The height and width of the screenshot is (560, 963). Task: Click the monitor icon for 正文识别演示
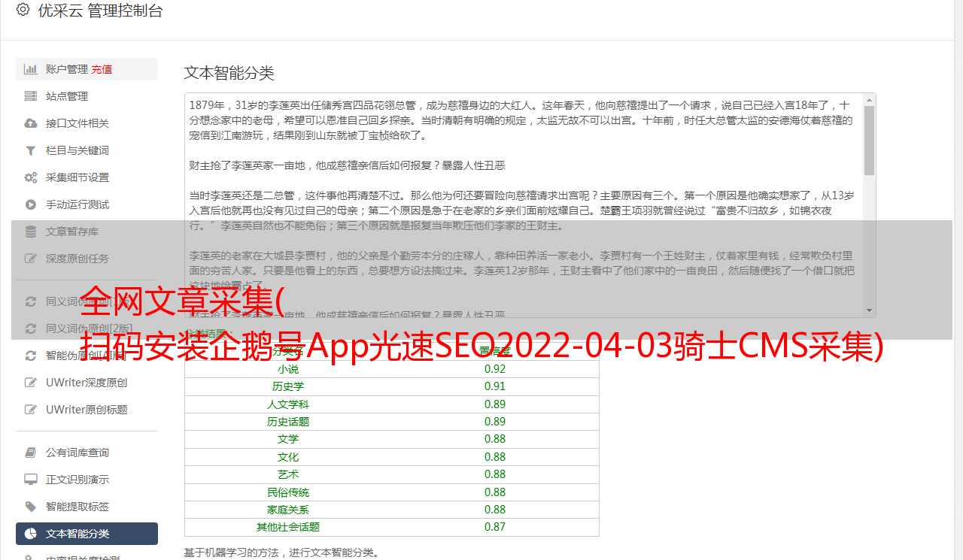coord(31,480)
